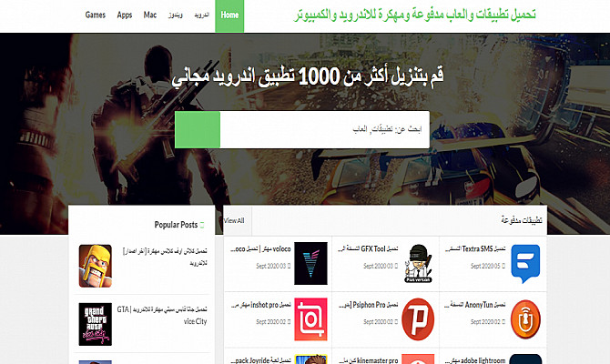The height and width of the screenshot is (364, 610).
Task: Go to the Home tab
Action: [229, 16]
